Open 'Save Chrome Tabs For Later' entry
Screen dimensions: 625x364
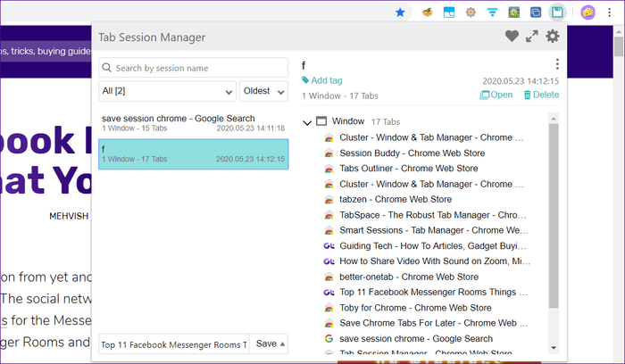[434, 323]
